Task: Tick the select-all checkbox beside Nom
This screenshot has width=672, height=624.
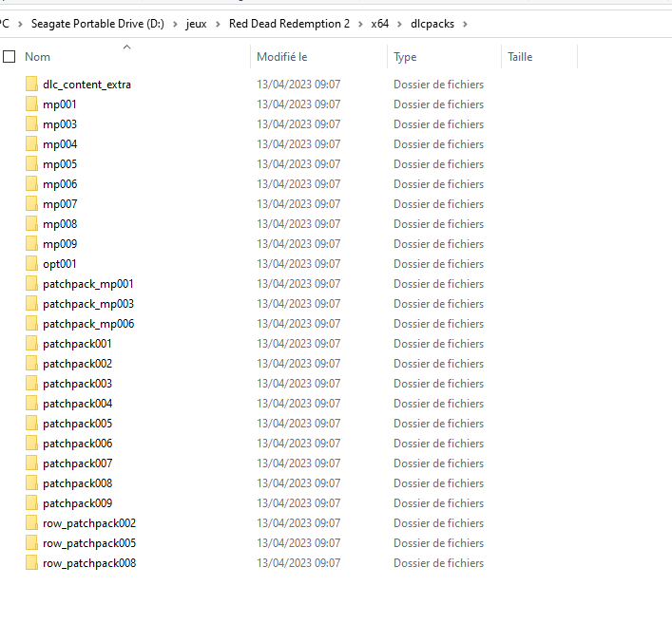Action: pos(9,57)
